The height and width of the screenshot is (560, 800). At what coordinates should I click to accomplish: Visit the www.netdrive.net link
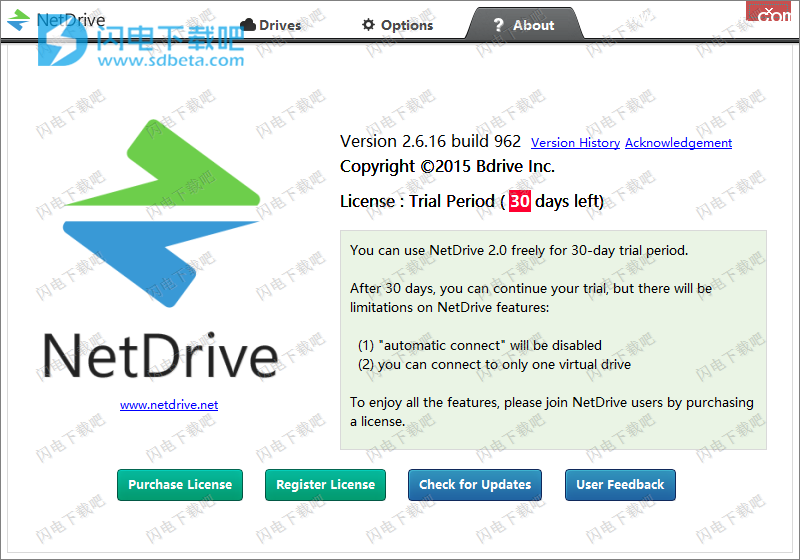pyautogui.click(x=169, y=405)
